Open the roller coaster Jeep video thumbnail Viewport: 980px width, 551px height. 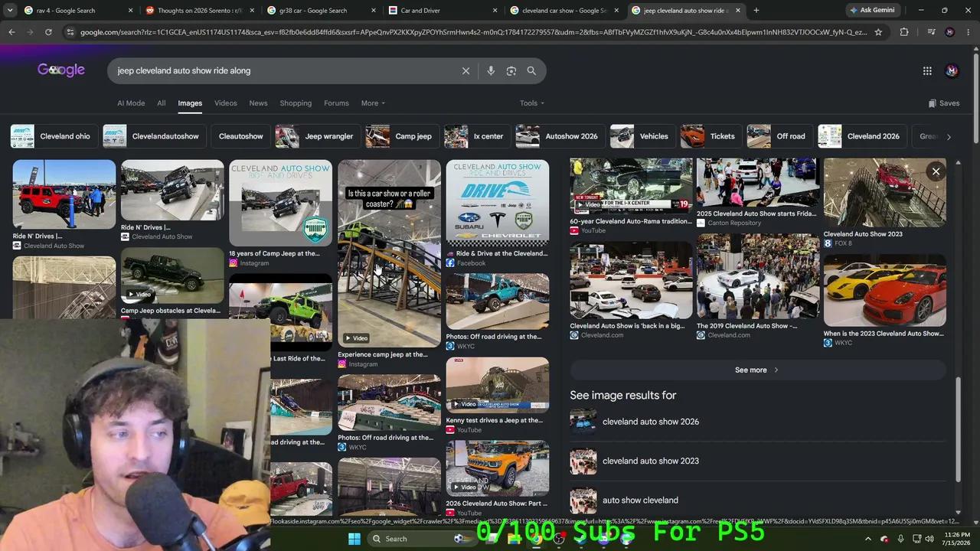[389, 253]
